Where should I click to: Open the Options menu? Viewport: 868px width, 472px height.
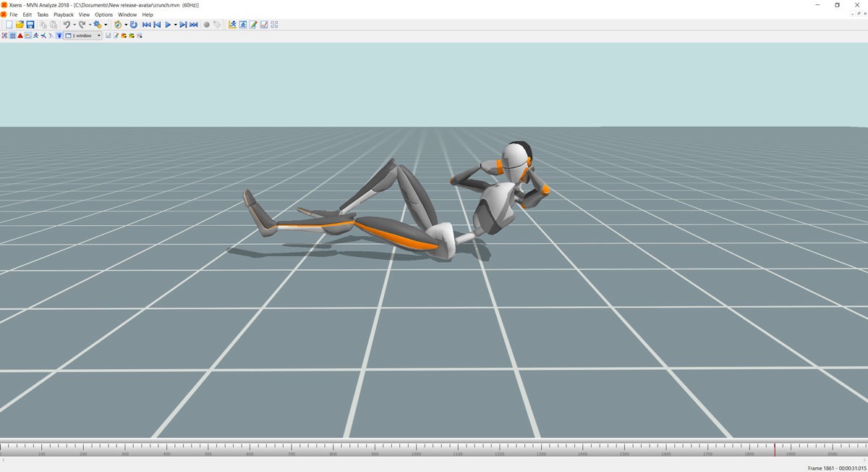104,14
